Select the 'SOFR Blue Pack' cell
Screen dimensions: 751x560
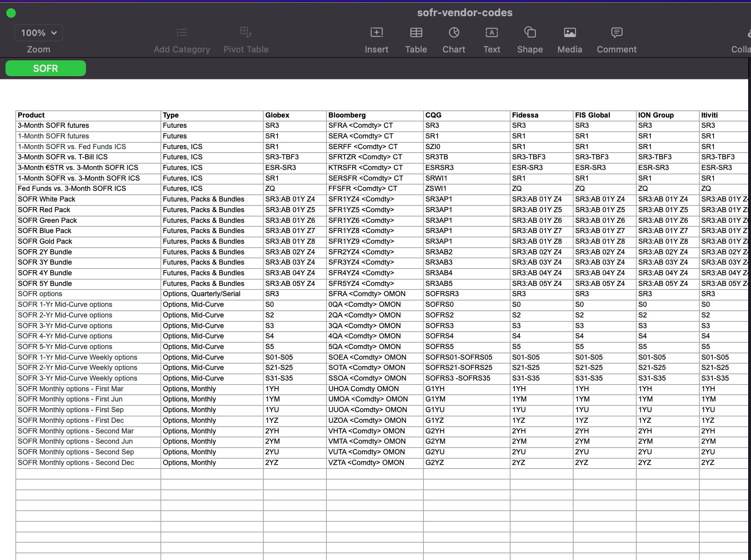coord(88,231)
